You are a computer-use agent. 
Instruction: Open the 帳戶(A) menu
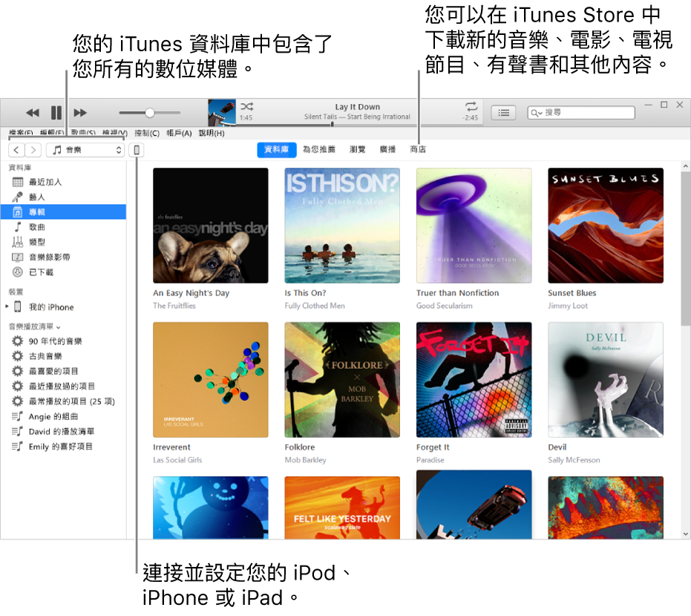[x=179, y=133]
